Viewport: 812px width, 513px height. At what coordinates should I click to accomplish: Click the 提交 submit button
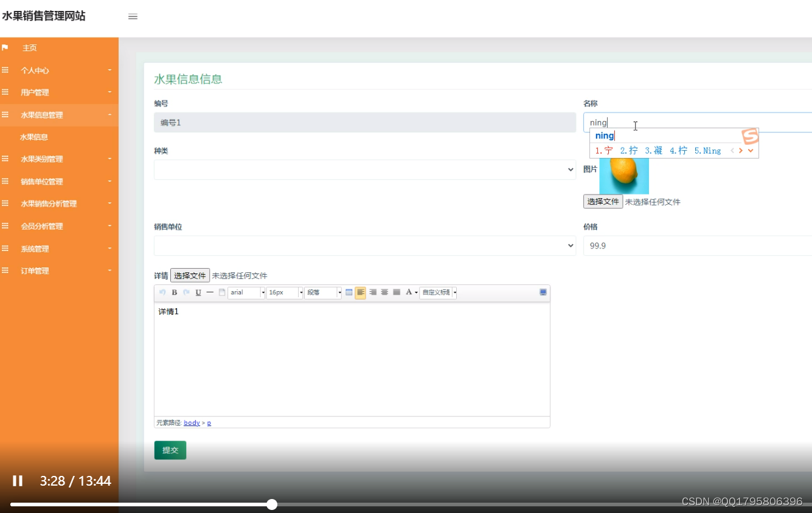(x=170, y=450)
